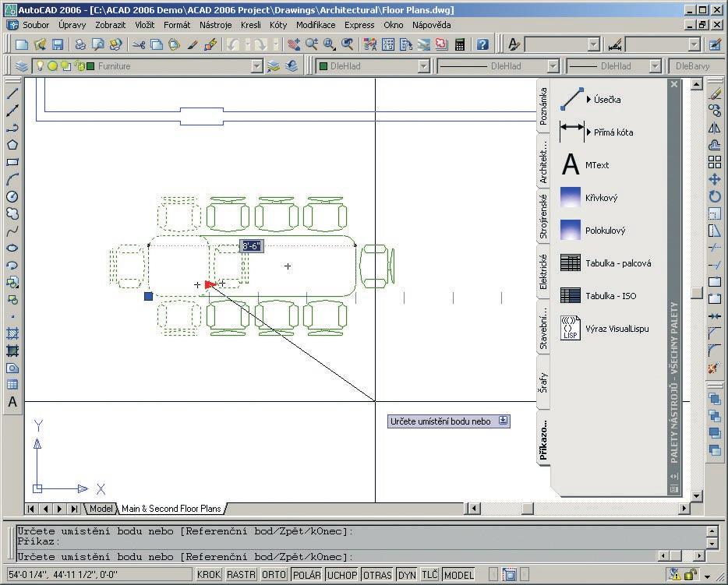Open the DleHlad lineweight dropdown
728x585 pixels.
point(655,66)
